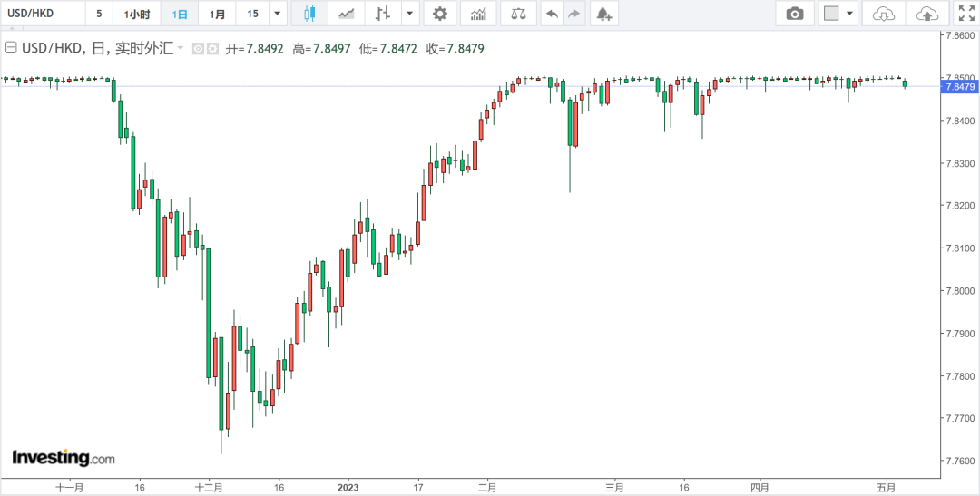The width and height of the screenshot is (980, 496).
Task: Open more chart styles dropdown arrow
Action: click(x=411, y=14)
